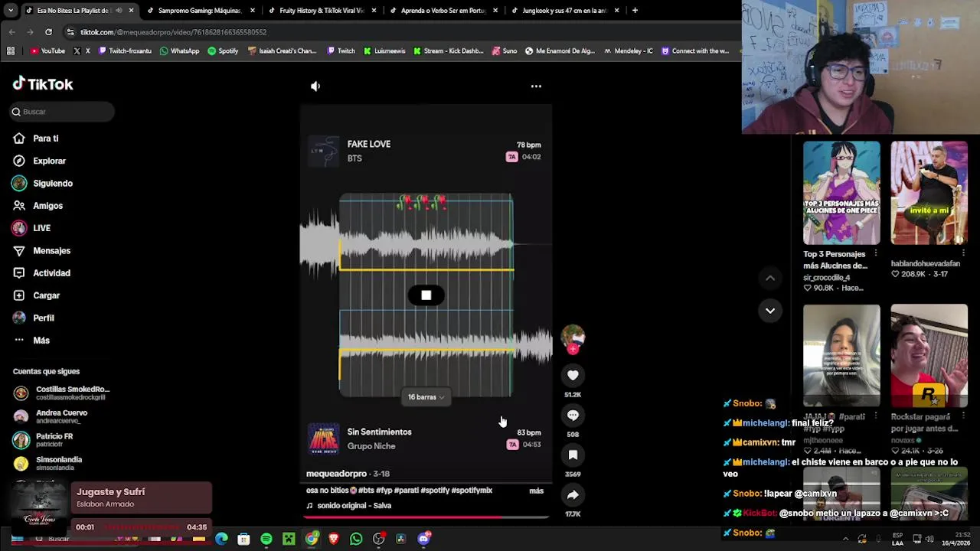Open hablandohuevadafan video thumbnail
This screenshot has height=551, width=980.
coord(929,193)
